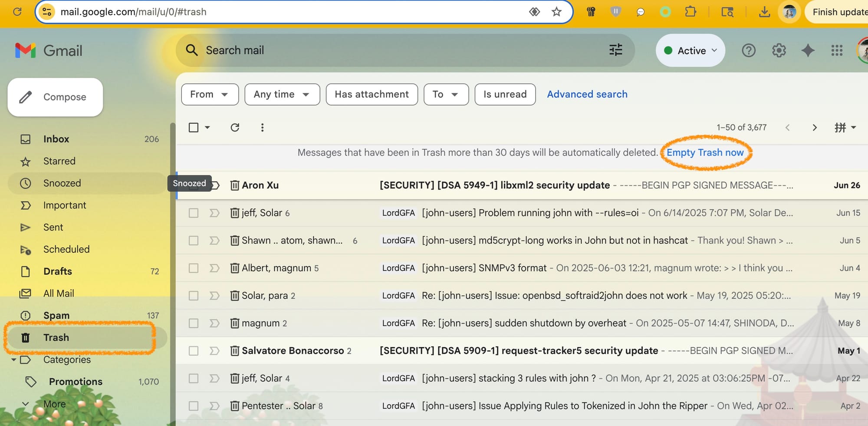Viewport: 868px width, 426px height.
Task: Mark magnum overheat thread important
Action: (x=214, y=323)
